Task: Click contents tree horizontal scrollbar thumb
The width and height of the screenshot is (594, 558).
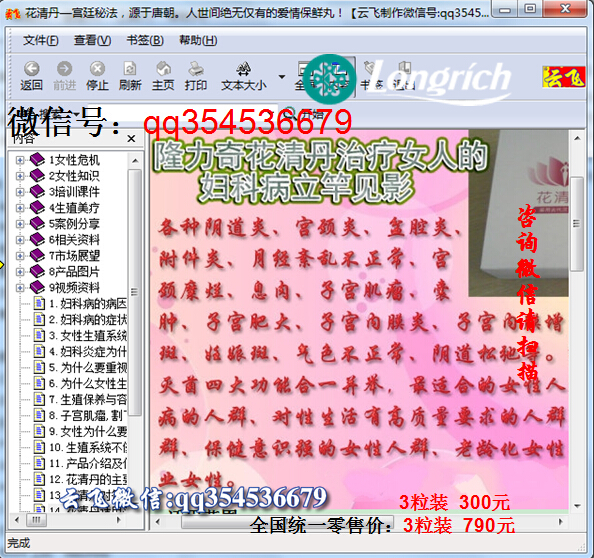Action: [x=36, y=520]
